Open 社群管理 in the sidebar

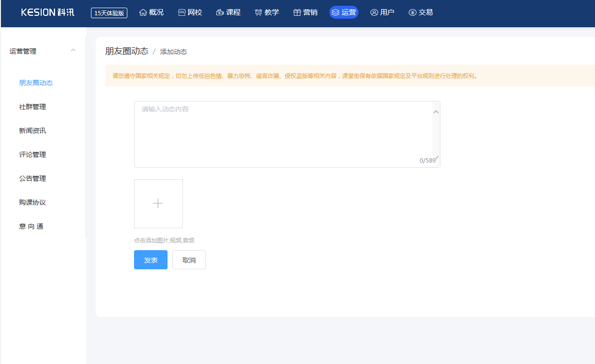coord(33,107)
